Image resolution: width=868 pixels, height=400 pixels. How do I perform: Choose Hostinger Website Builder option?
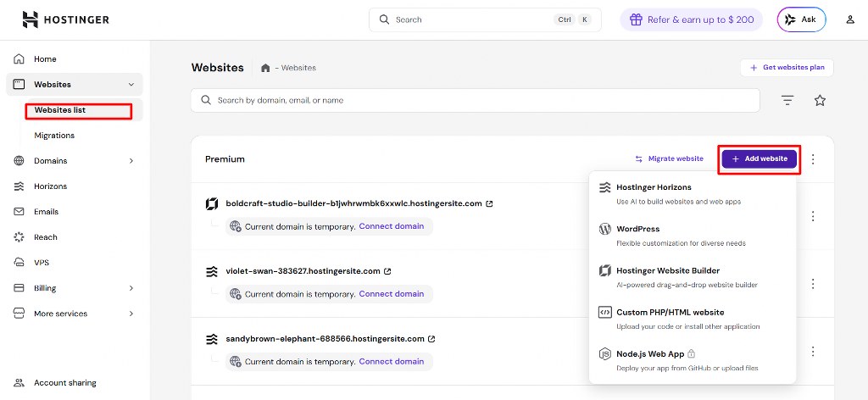[x=692, y=277]
